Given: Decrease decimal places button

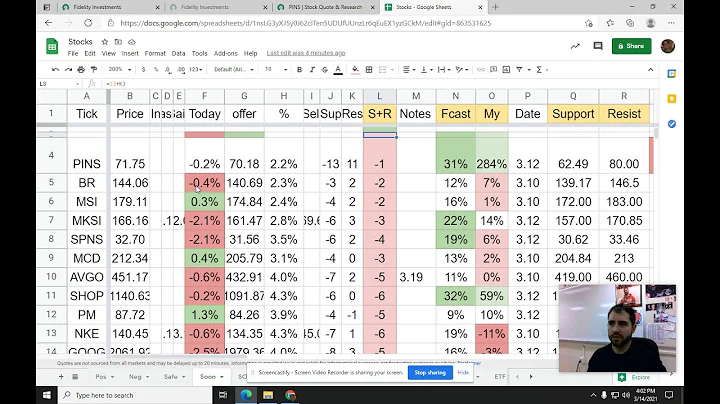Looking at the screenshot, I should point(168,70).
